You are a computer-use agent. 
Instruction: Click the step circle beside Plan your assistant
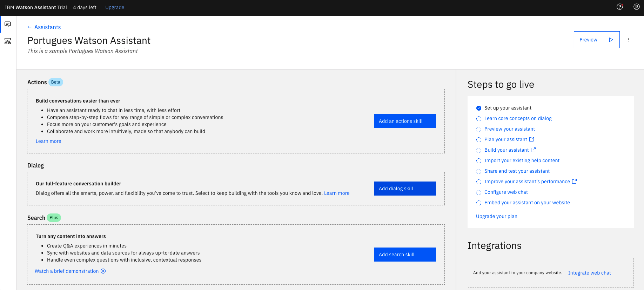click(x=479, y=140)
